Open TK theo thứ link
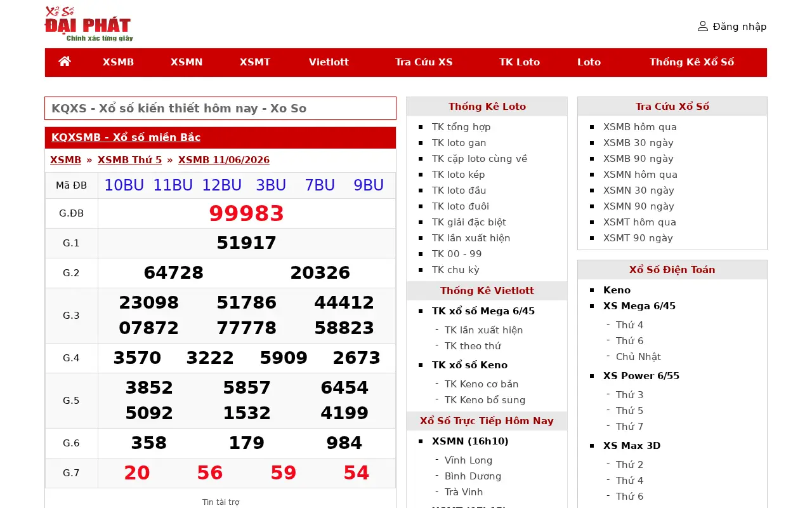This screenshot has width=812, height=508. tap(473, 346)
